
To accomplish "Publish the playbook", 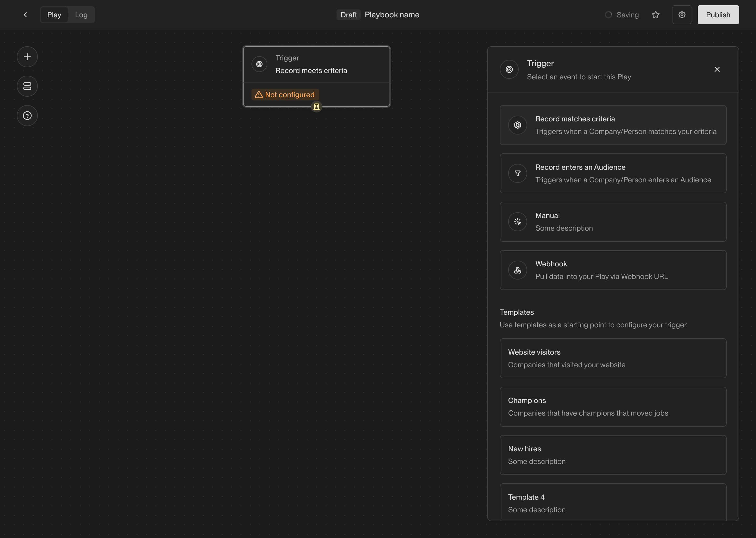I will [x=718, y=15].
